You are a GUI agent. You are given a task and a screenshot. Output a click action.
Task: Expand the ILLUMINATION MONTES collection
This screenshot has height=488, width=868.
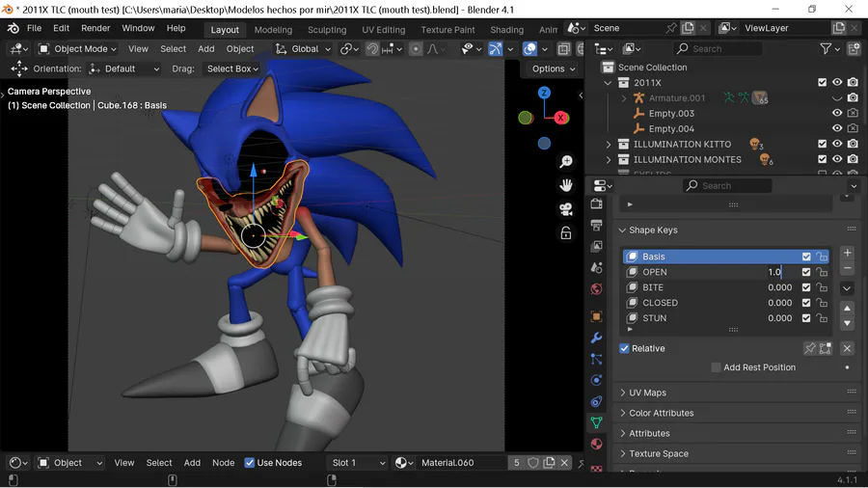pyautogui.click(x=609, y=159)
